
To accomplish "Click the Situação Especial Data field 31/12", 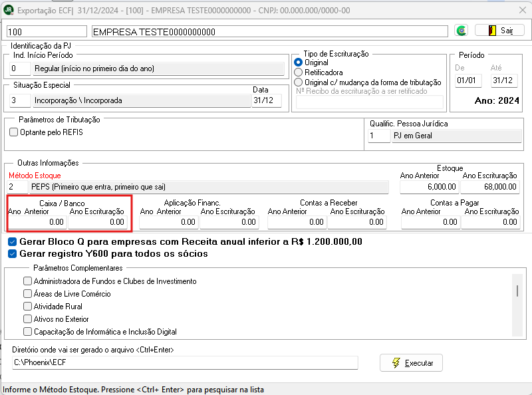I will coord(267,100).
